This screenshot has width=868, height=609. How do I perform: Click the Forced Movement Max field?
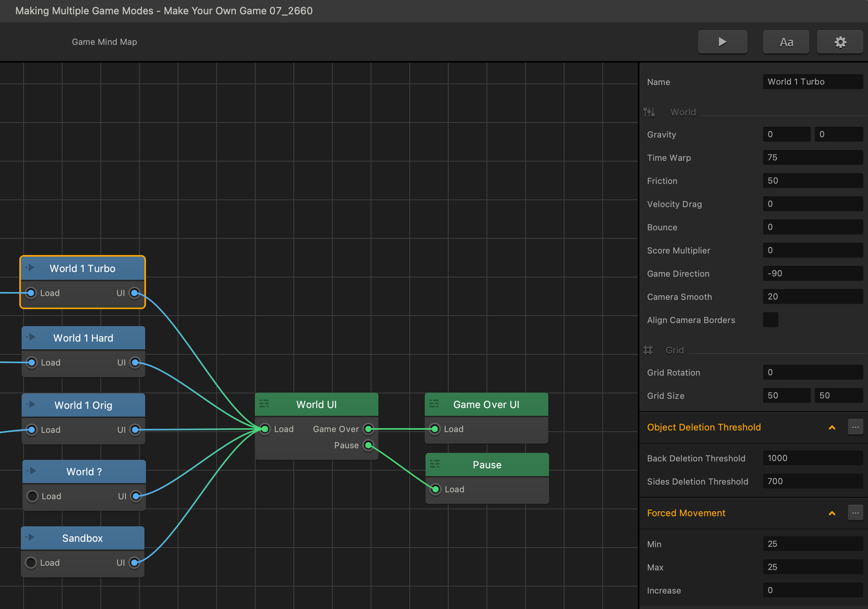[813, 567]
